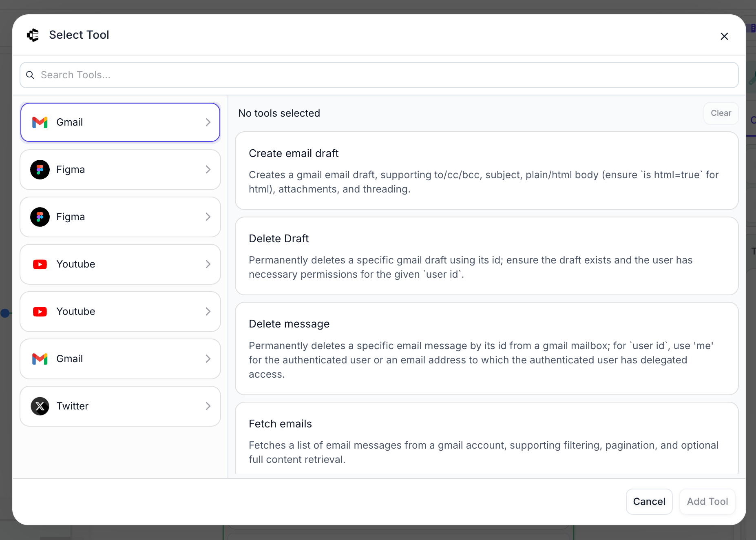This screenshot has height=540, width=756.
Task: Click the first Figma logo icon
Action: pos(40,170)
